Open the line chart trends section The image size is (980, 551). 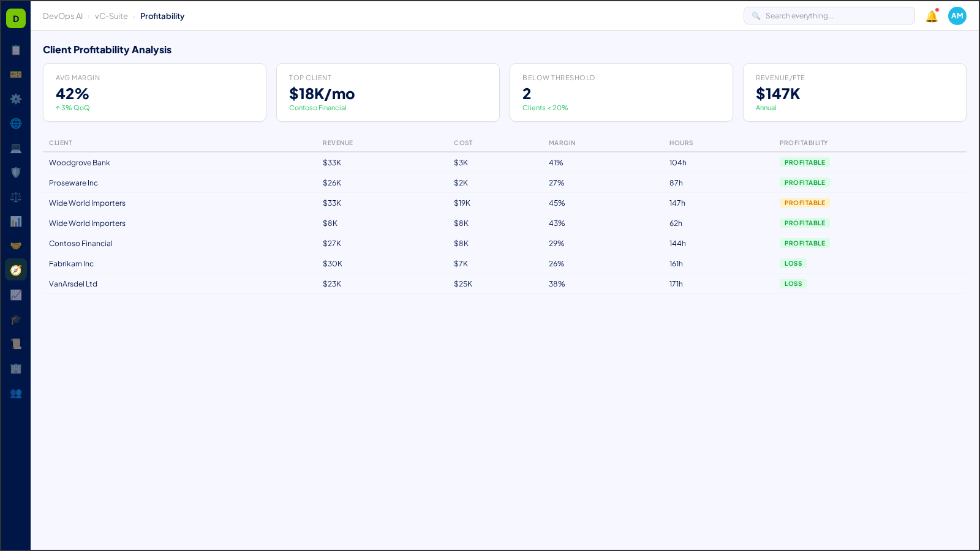[x=16, y=295]
